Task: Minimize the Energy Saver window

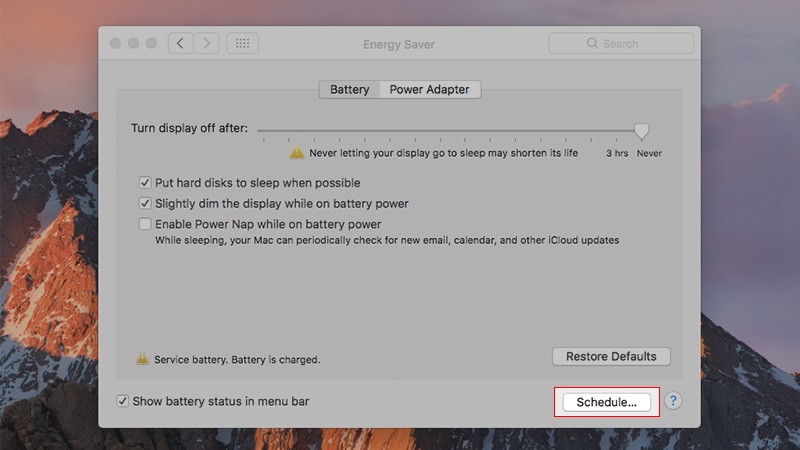Action: [x=133, y=43]
